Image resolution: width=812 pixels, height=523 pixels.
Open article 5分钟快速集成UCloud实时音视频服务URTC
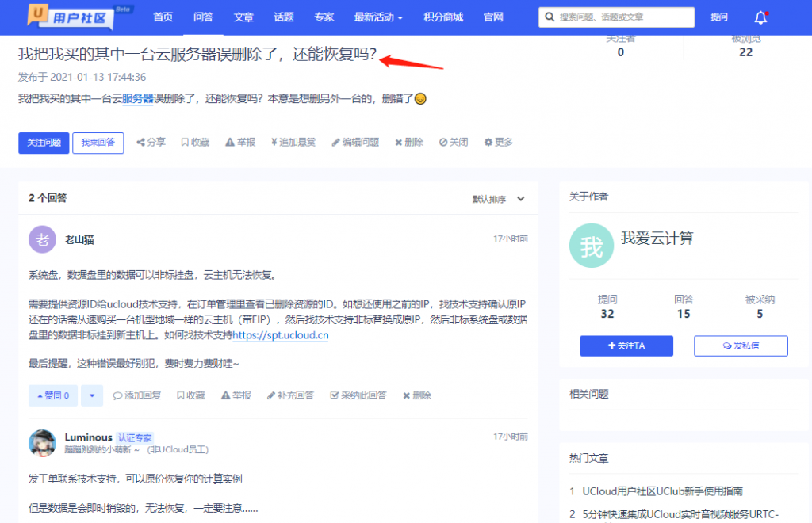(680, 514)
